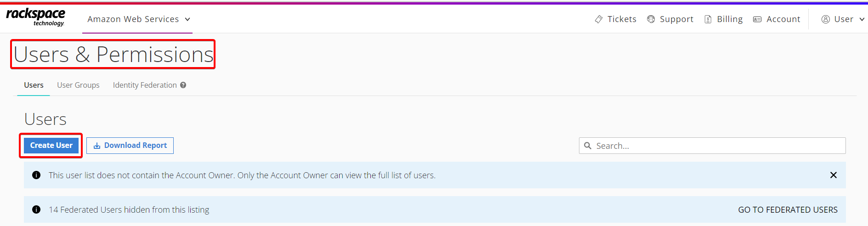Switch to the User Groups tab
Viewport: 868px width, 226px height.
click(x=78, y=85)
